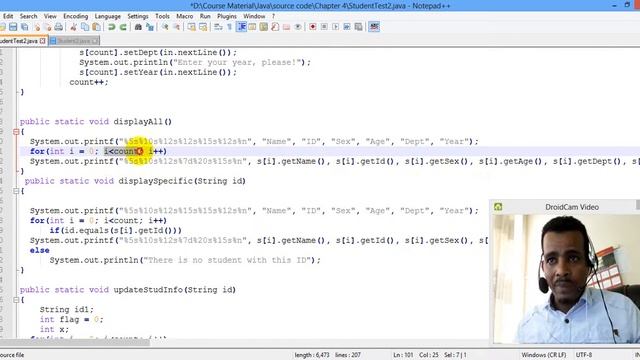Toggle synchronized vertical scrolling icon
The height and width of the screenshot is (360, 640).
[191, 27]
